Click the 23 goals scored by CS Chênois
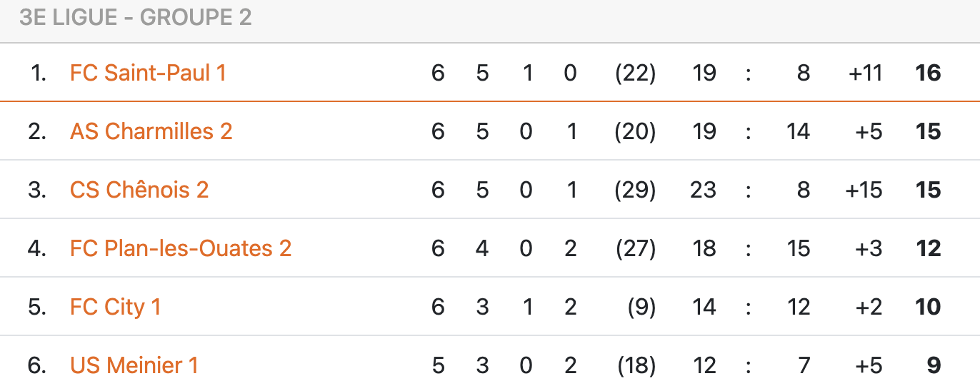This screenshot has height=391, width=980. point(704,190)
